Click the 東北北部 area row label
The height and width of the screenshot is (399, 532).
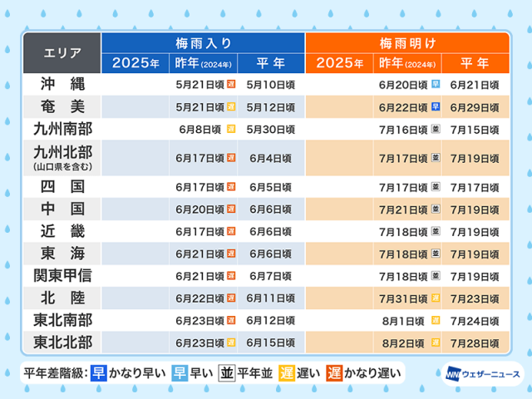coord(62,342)
